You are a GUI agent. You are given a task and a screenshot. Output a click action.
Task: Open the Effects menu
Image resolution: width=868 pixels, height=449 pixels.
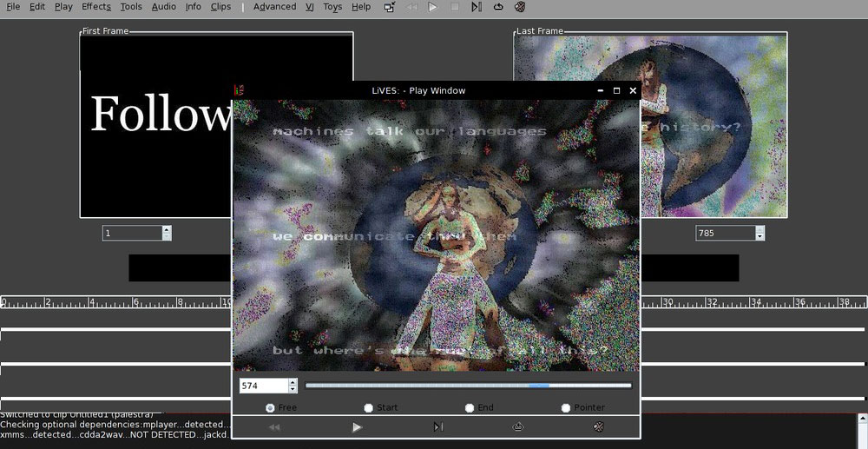coord(96,7)
